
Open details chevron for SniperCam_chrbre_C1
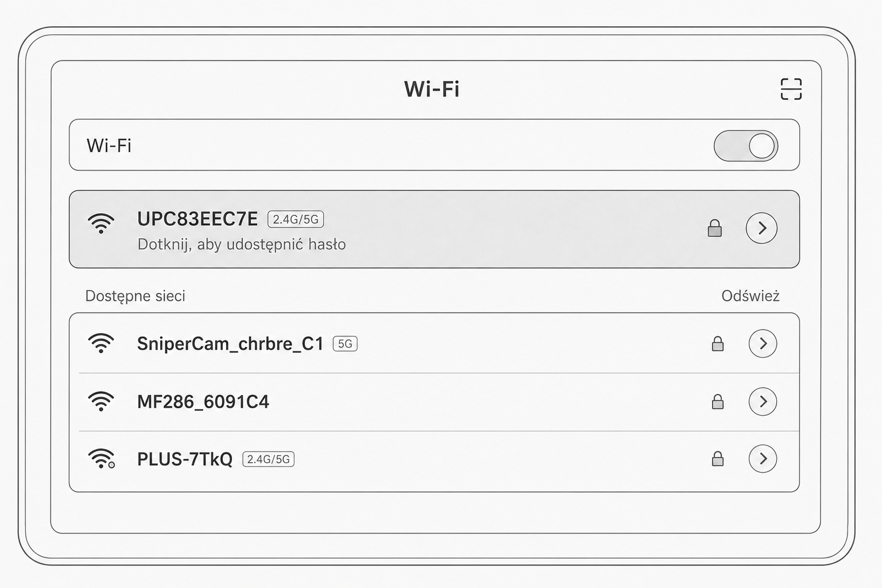coord(763,343)
